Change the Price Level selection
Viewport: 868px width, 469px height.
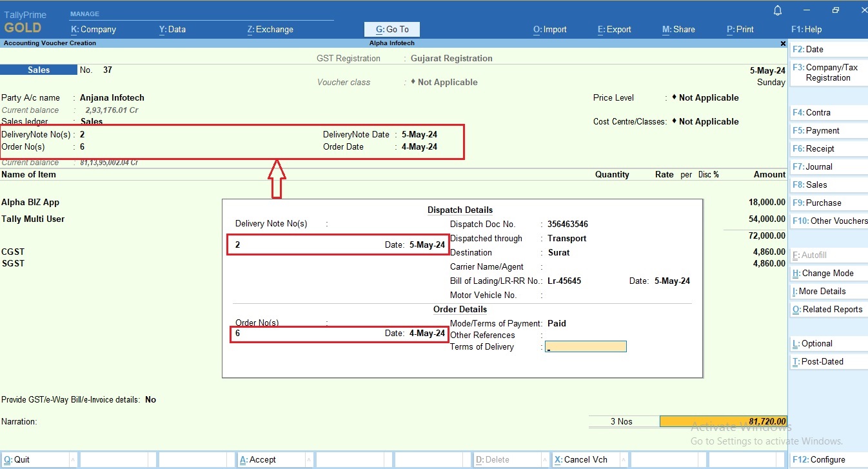tap(705, 97)
